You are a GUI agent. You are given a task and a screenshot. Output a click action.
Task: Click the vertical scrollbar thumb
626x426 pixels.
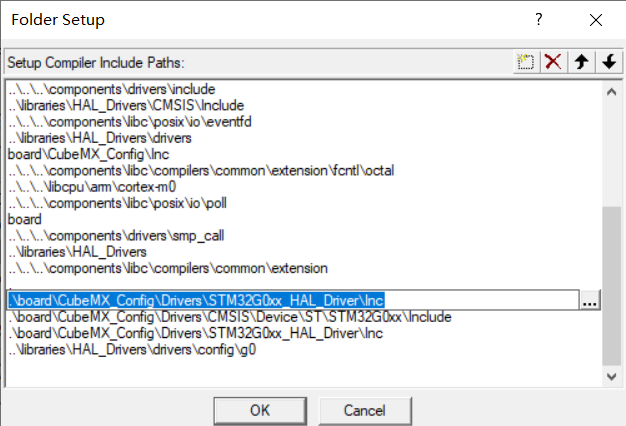point(612,285)
